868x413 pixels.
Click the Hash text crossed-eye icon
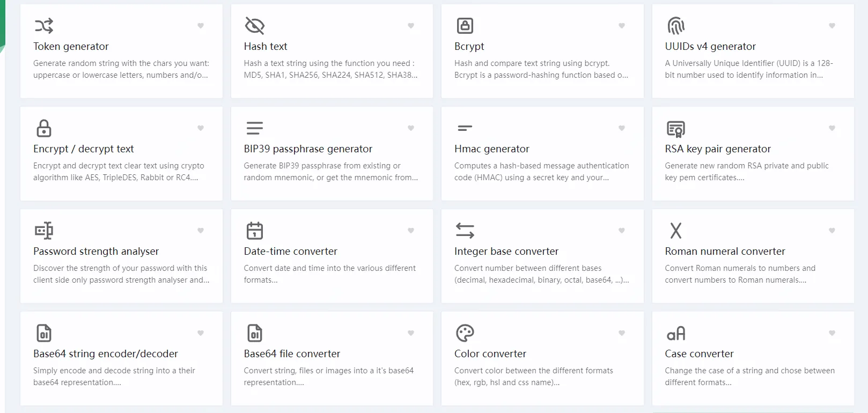[x=254, y=26]
